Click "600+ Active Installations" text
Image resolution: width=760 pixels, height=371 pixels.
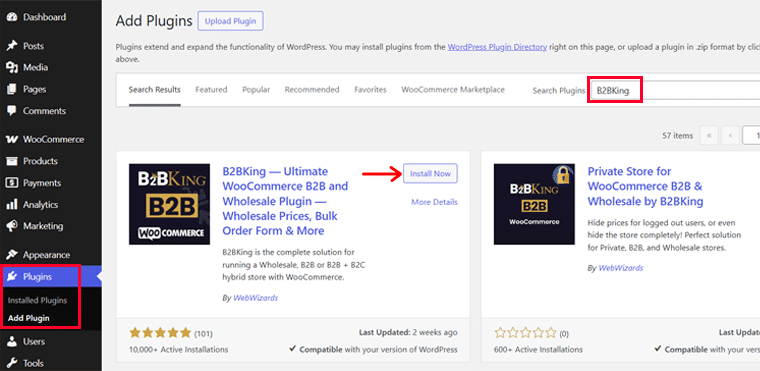pos(538,350)
